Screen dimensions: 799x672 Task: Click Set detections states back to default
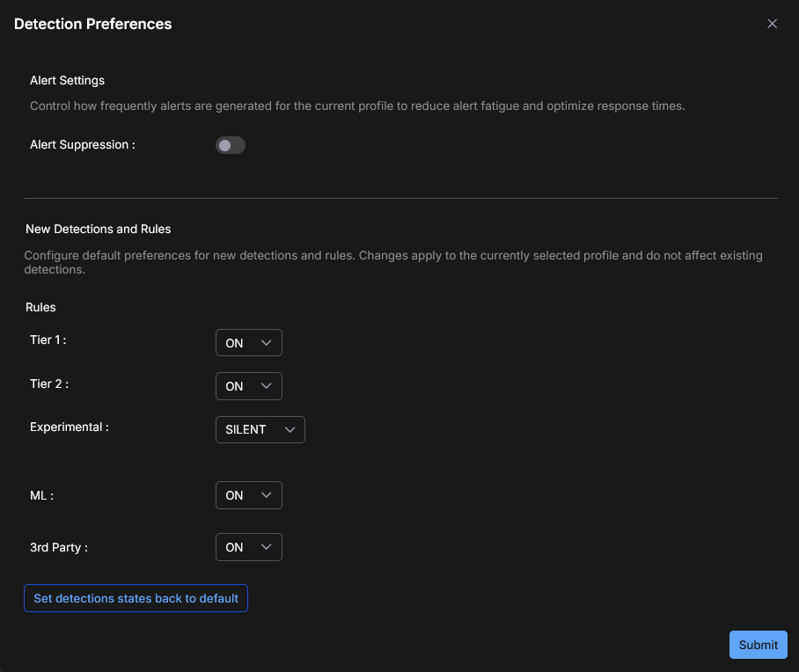tap(136, 598)
